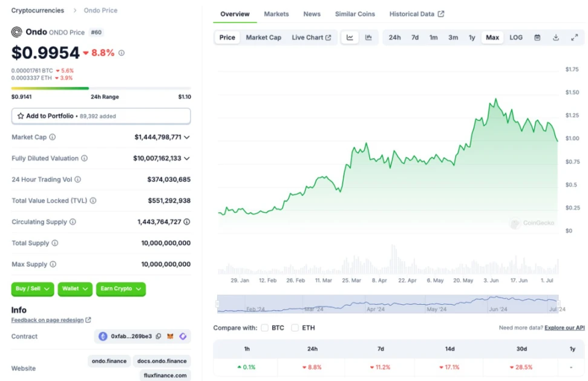588x381 pixels.
Task: Open the Earn Crypto dropdown
Action: click(121, 289)
